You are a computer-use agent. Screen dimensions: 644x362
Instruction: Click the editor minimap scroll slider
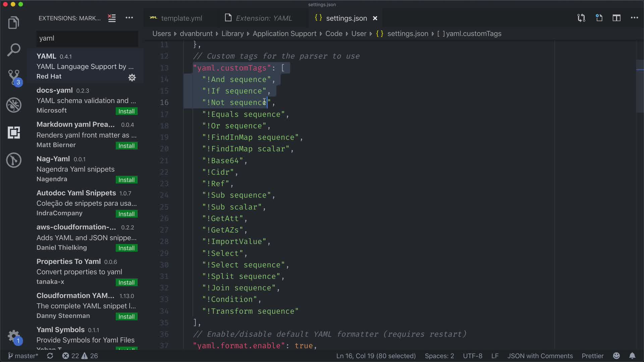click(x=639, y=86)
